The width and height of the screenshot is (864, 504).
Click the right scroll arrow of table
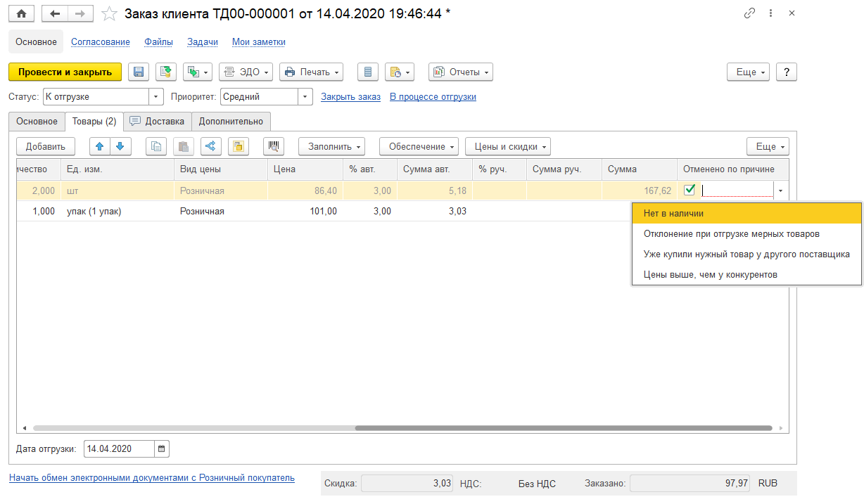(780, 427)
